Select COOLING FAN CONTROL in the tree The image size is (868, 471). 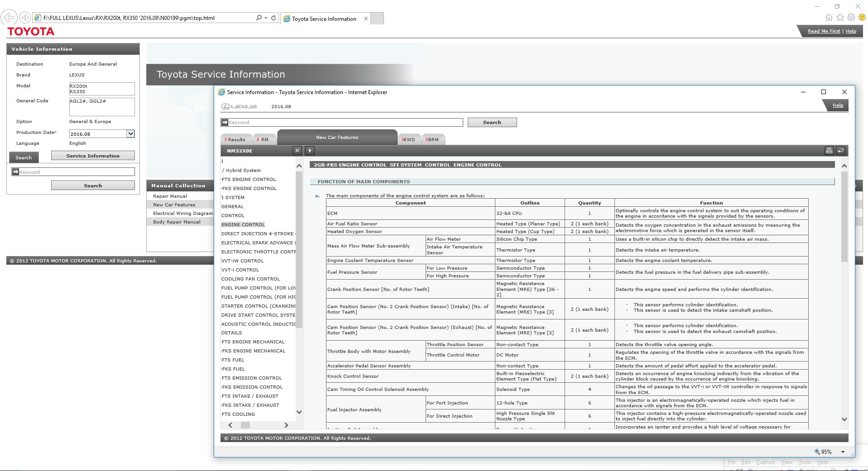pos(250,279)
